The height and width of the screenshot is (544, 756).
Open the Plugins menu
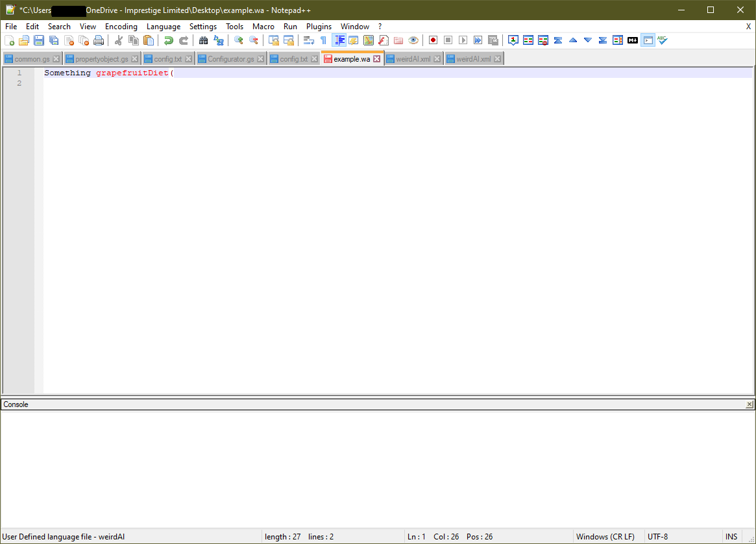(319, 27)
